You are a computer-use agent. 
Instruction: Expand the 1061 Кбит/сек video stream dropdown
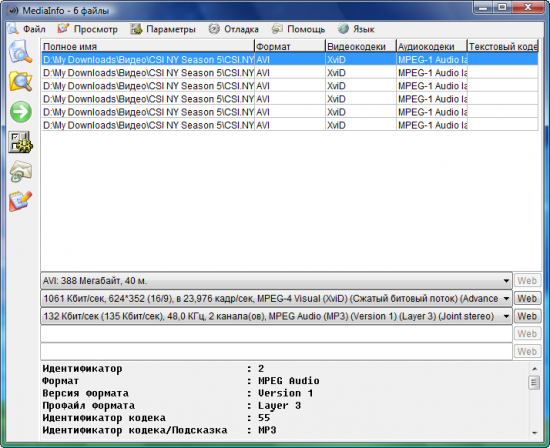click(506, 299)
